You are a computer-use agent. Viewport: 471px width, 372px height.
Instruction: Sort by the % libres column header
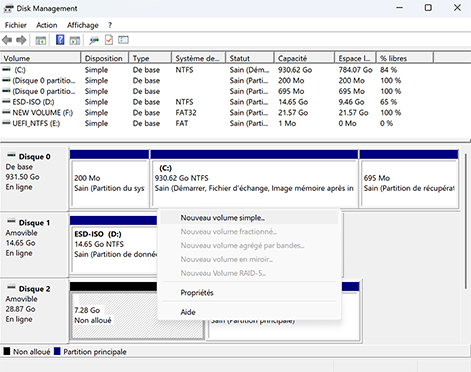pos(405,58)
